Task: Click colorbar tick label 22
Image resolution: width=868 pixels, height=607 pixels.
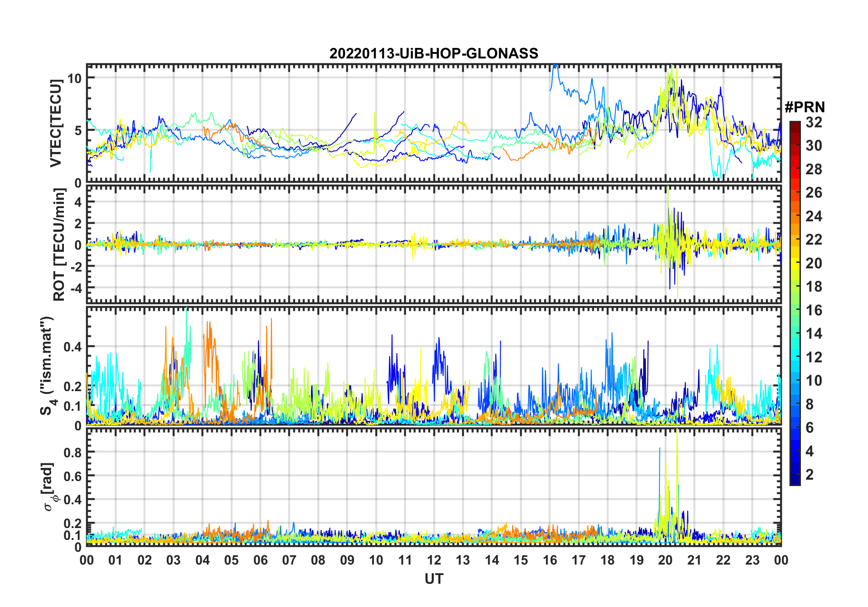Action: (x=814, y=239)
